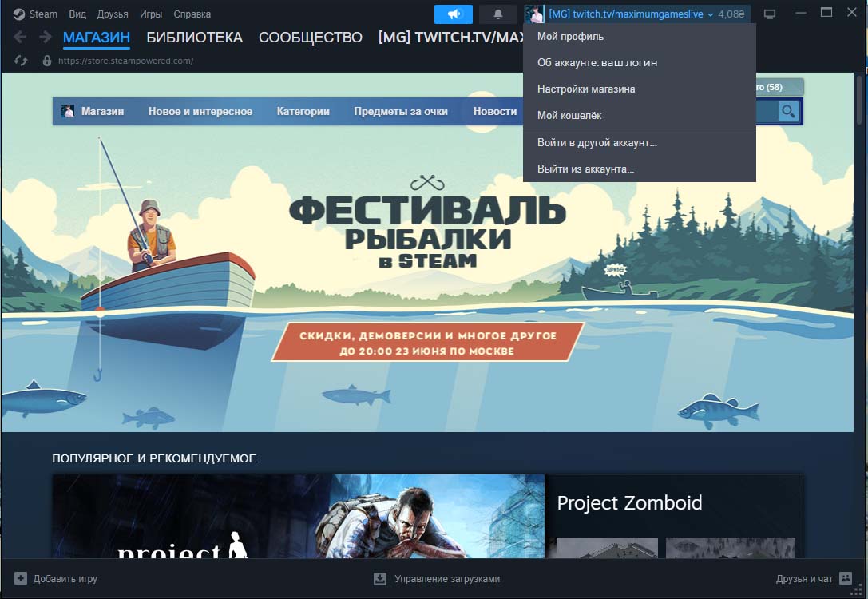Screen dimensions: 868x599
Task: Click the Скидки, демоверсии red banner label
Action: [427, 343]
